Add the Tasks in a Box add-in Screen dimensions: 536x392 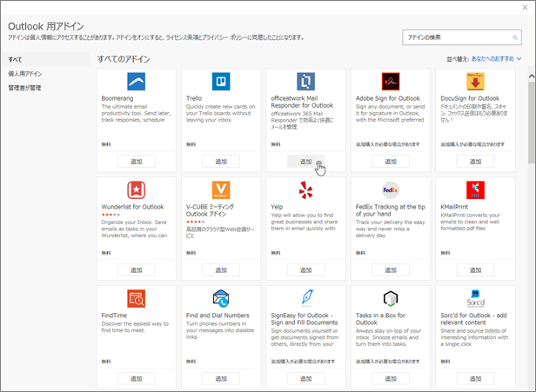coord(391,379)
